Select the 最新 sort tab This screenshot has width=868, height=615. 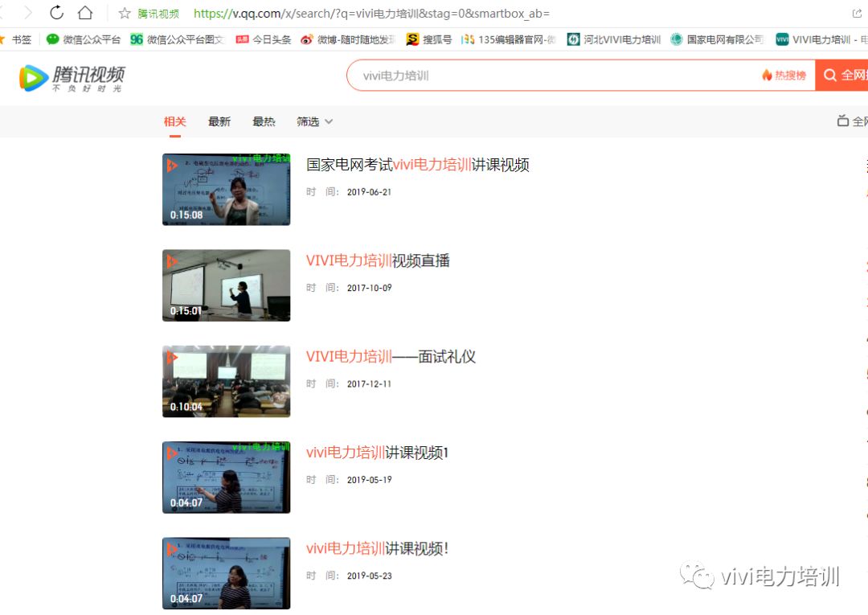tap(219, 121)
